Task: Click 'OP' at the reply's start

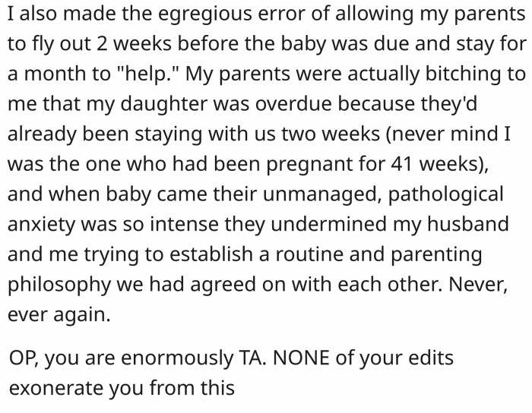Action: (21, 358)
